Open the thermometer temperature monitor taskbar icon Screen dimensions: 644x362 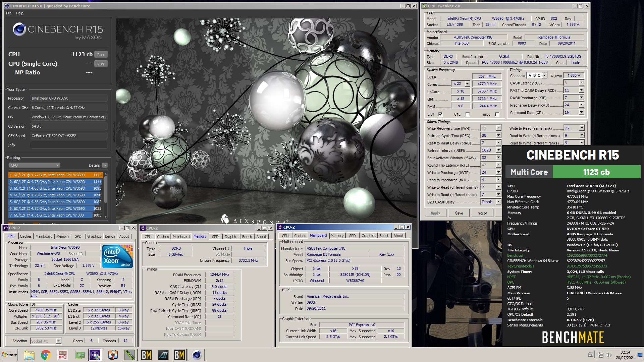tap(113, 355)
